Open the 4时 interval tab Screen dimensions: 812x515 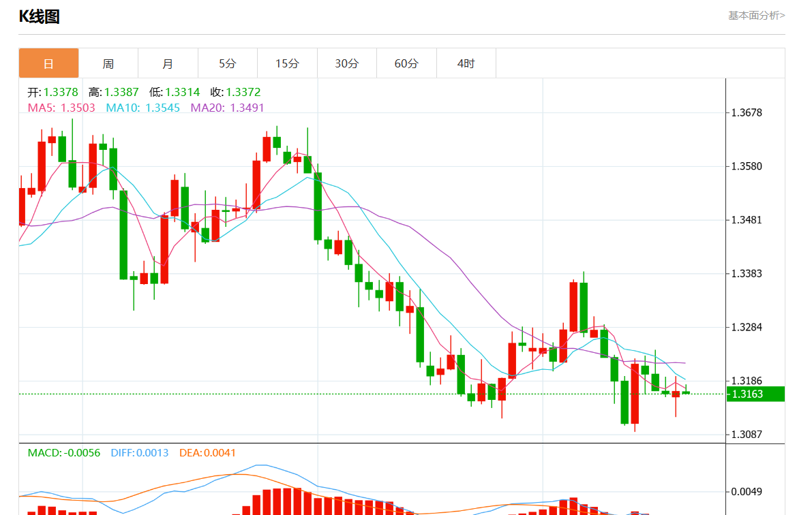pyautogui.click(x=466, y=63)
